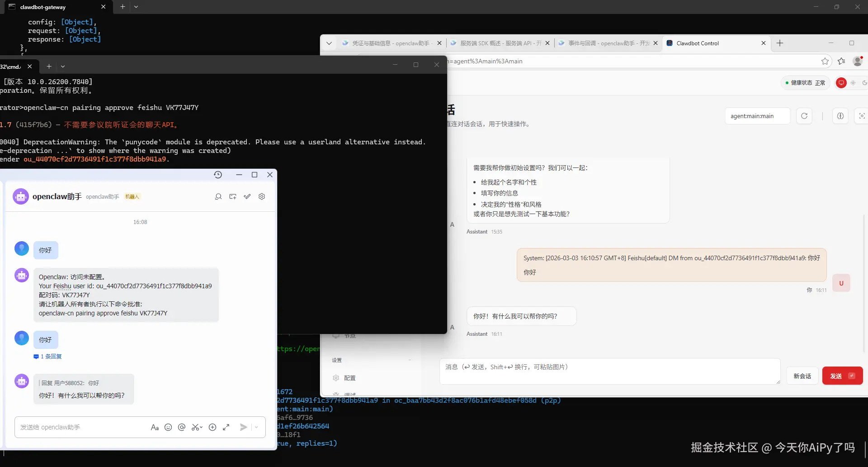The height and width of the screenshot is (467, 868).
Task: Click the '健康状态 正常' status pill
Action: pos(805,83)
